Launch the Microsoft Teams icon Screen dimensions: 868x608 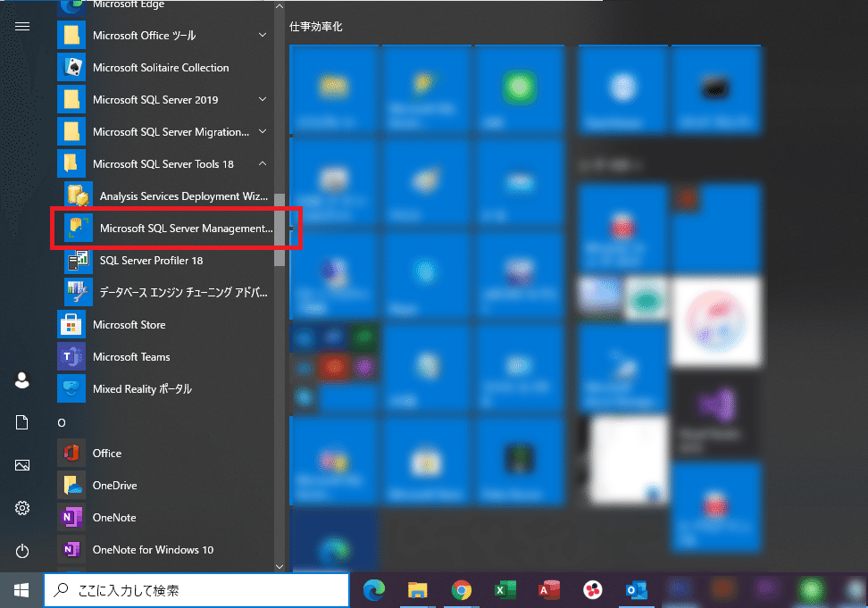point(71,356)
